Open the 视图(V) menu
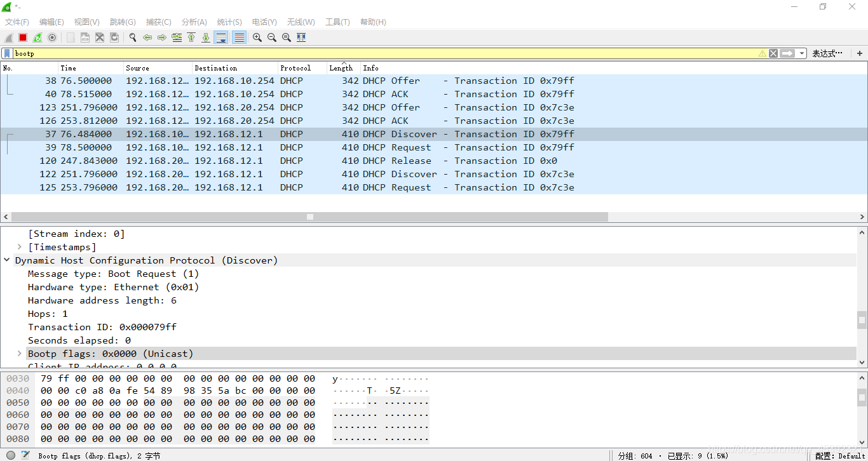Screen dimensions: 868x461 coord(86,22)
